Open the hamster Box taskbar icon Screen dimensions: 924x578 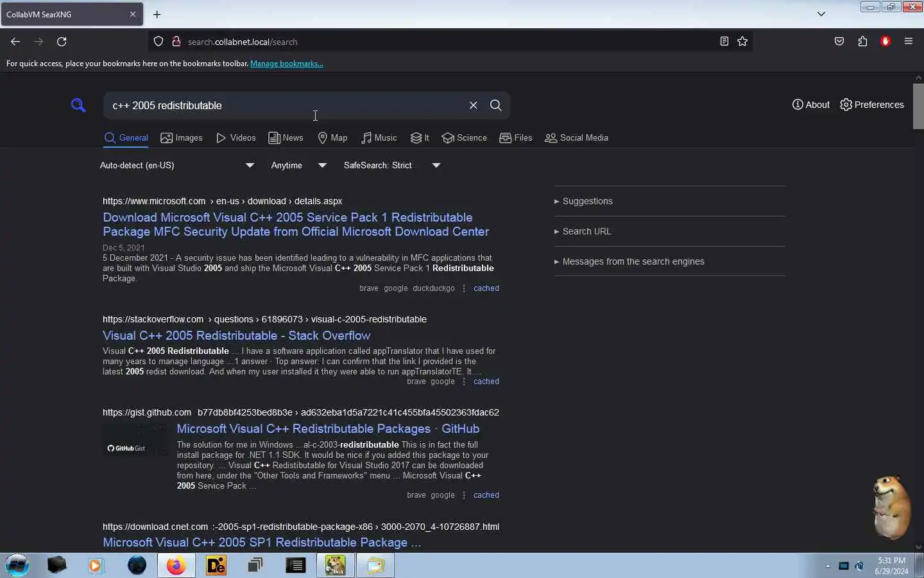335,565
